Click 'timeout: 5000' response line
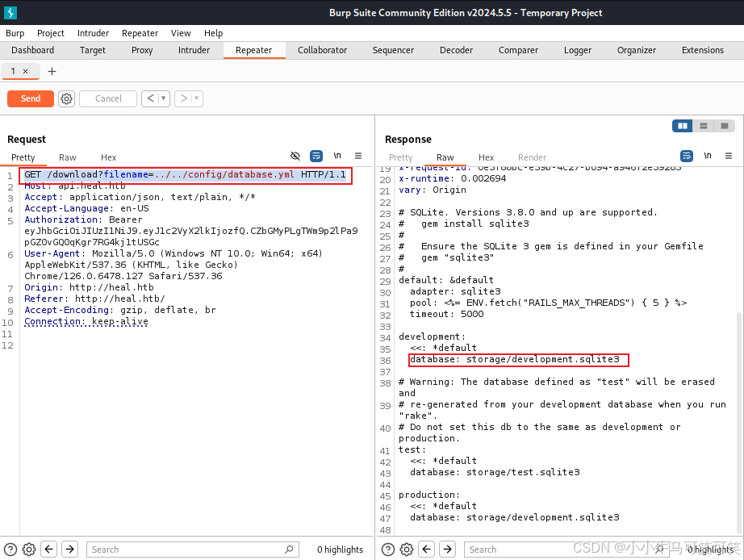The image size is (744, 560). [446, 314]
